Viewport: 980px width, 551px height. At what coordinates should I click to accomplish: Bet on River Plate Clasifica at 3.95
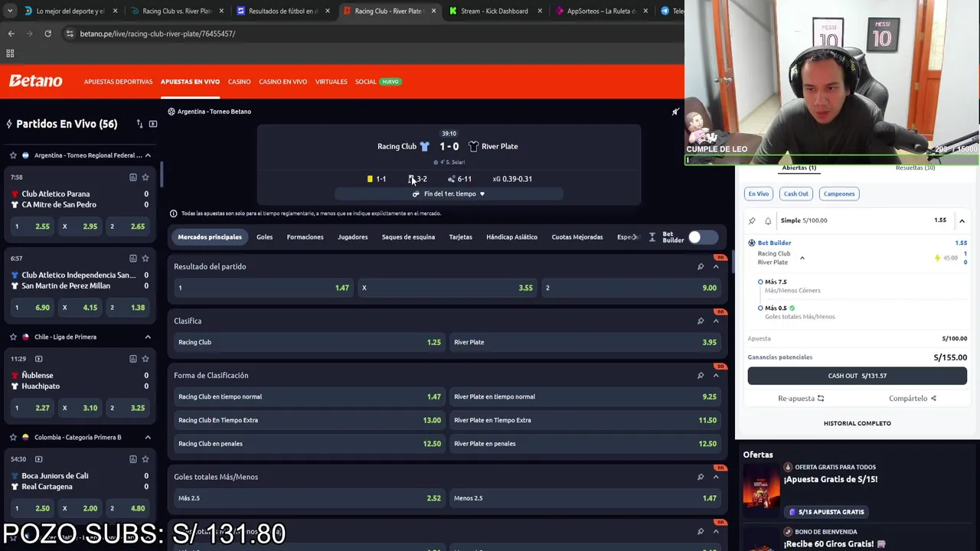[585, 342]
